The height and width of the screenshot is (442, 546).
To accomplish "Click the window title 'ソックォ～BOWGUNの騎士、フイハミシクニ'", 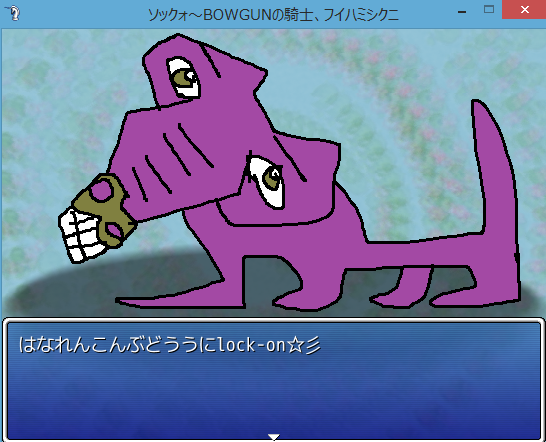I will coord(273,15).
